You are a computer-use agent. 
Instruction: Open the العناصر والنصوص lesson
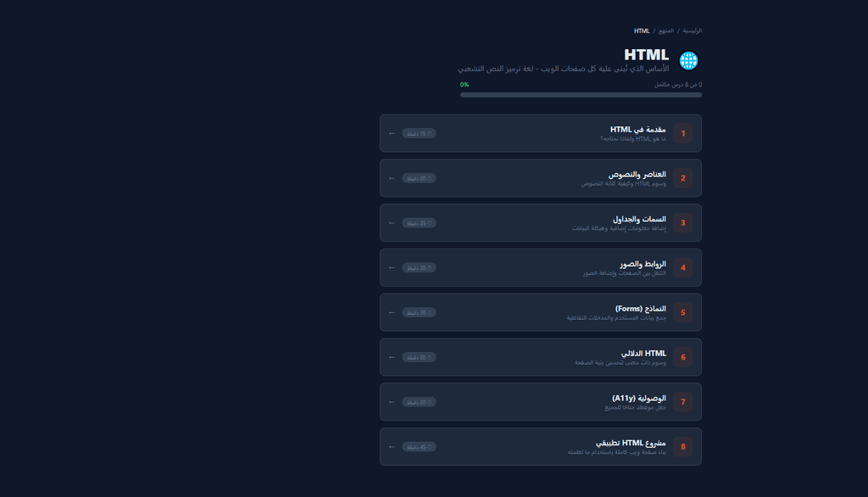540,178
